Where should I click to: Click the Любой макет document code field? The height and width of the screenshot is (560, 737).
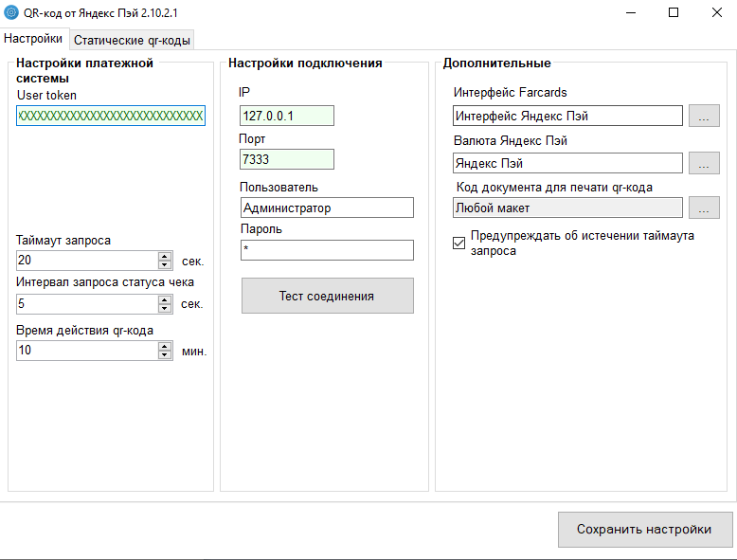click(x=566, y=208)
